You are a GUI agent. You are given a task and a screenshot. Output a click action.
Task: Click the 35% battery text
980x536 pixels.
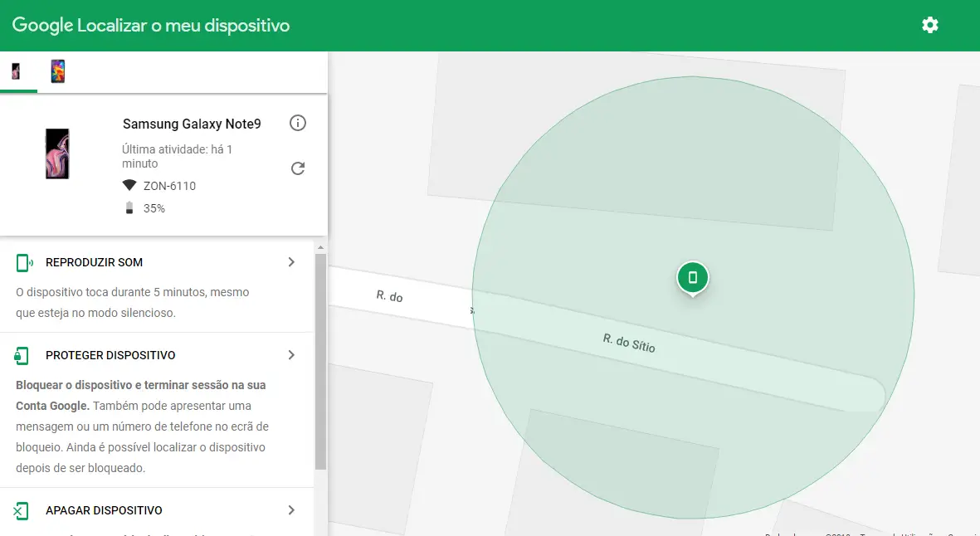(x=154, y=208)
